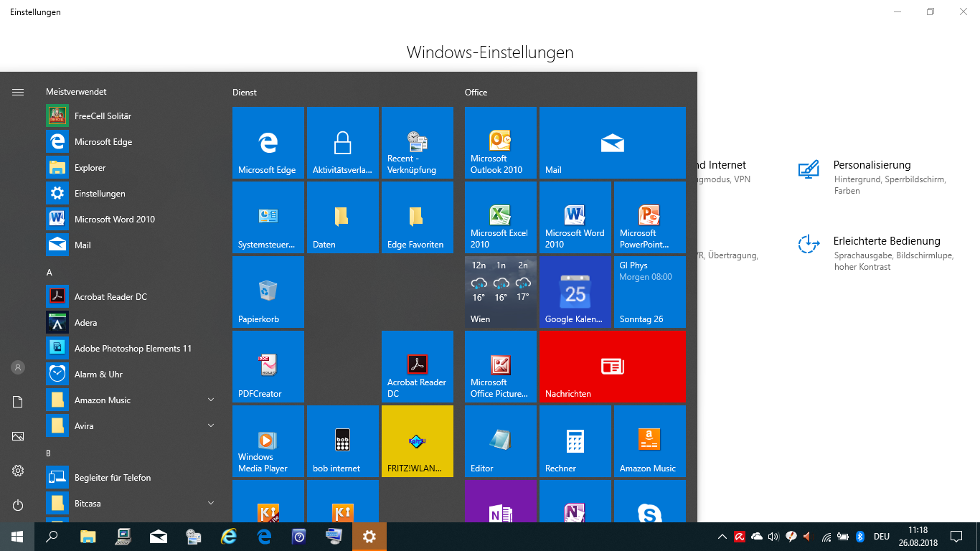The width and height of the screenshot is (980, 551).
Task: Launch the Microsoft Excel 2010 tile
Action: pyautogui.click(x=501, y=217)
